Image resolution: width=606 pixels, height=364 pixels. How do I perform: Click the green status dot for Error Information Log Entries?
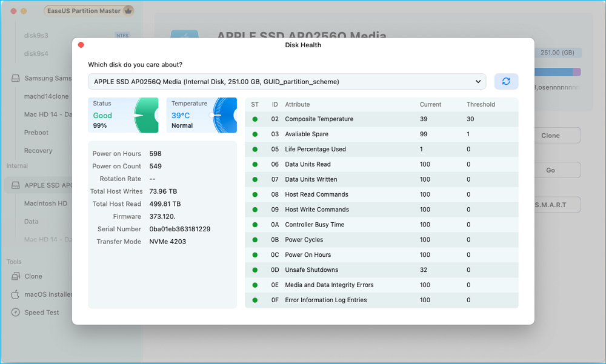[255, 300]
